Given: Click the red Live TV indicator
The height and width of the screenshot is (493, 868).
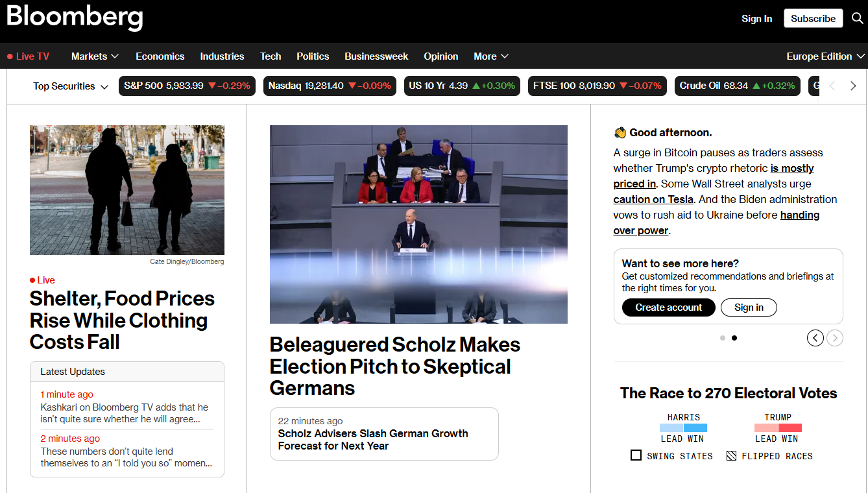Looking at the screenshot, I should pos(28,56).
